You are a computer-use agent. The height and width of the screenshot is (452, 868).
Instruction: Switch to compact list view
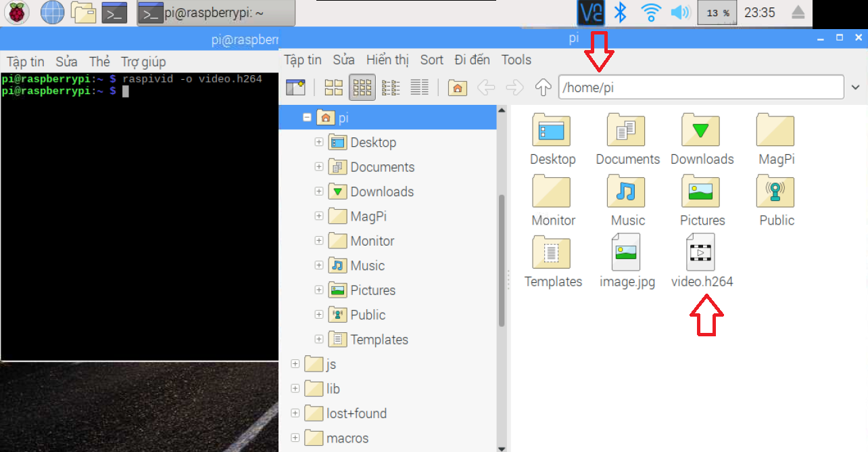pyautogui.click(x=391, y=87)
